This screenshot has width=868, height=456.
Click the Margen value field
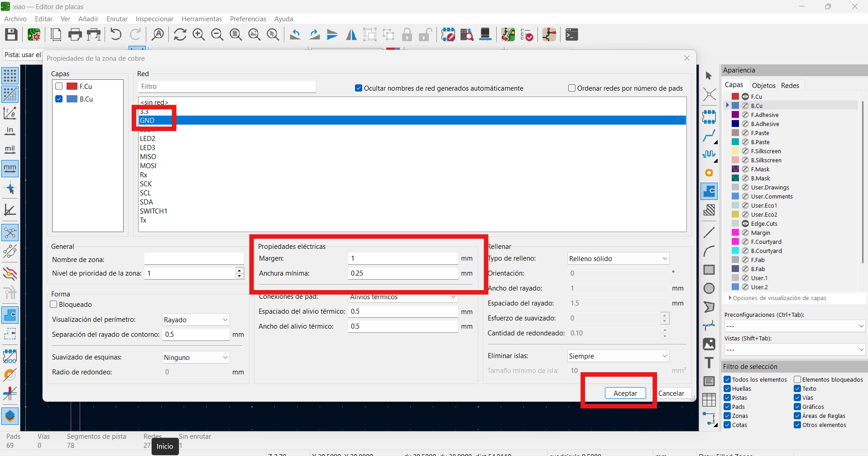pyautogui.click(x=403, y=258)
